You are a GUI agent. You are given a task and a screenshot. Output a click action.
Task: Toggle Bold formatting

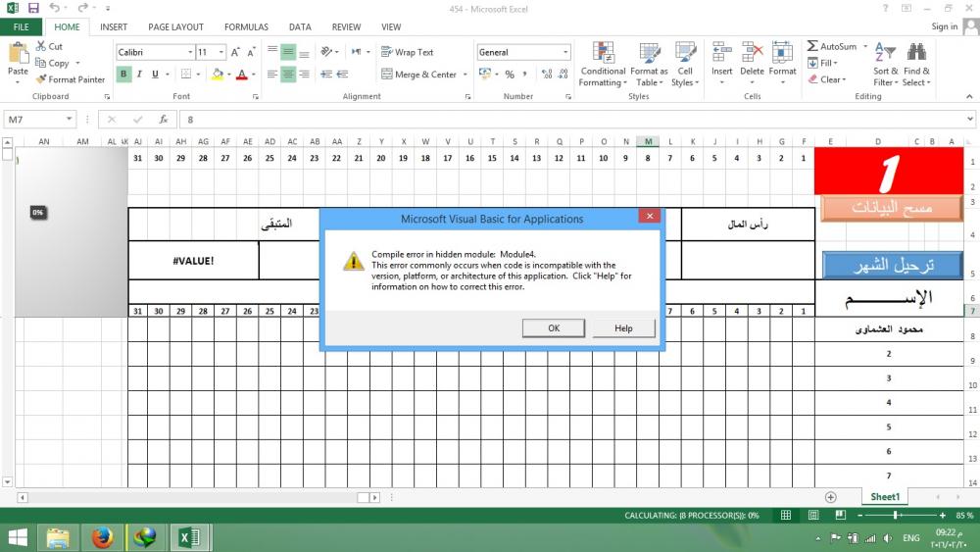coord(123,75)
